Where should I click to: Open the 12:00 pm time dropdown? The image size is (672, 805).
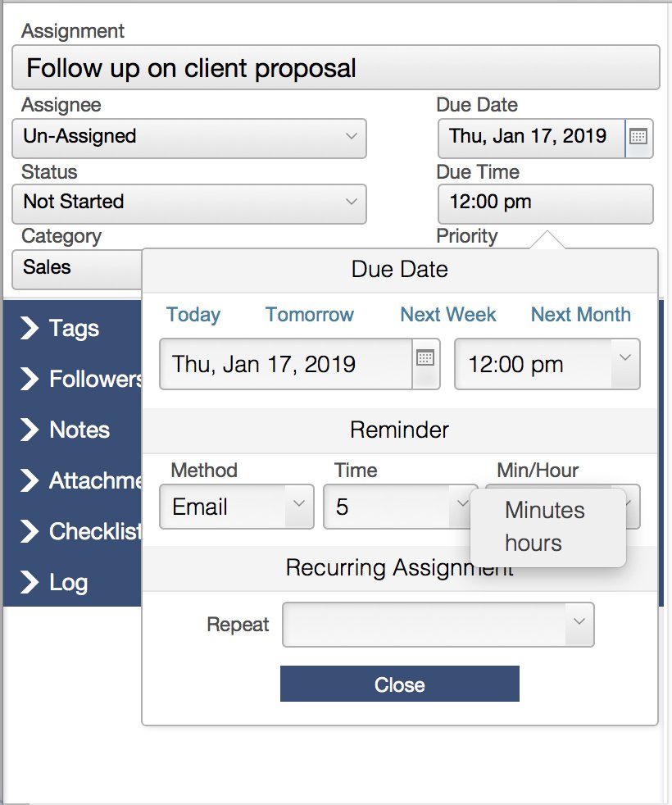click(x=547, y=364)
